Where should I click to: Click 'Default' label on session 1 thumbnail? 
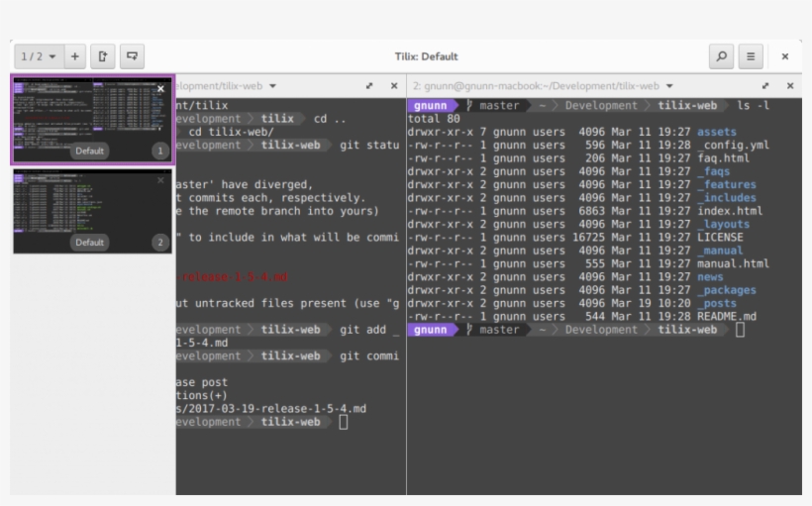(x=89, y=152)
